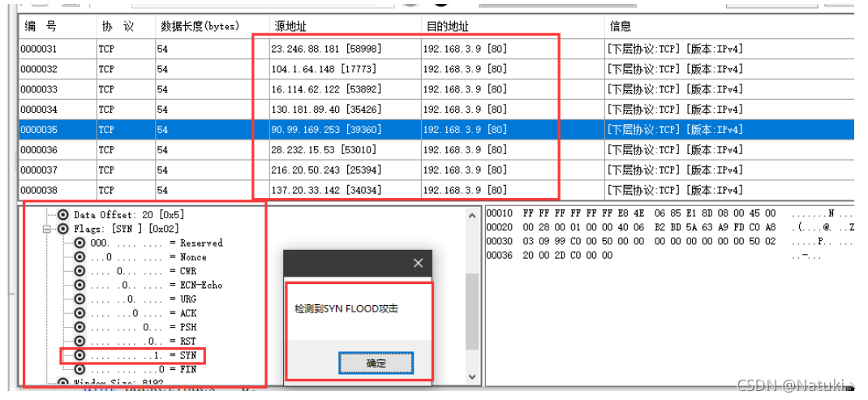
Task: Sort by the 编号 column header
Action: 58,26
